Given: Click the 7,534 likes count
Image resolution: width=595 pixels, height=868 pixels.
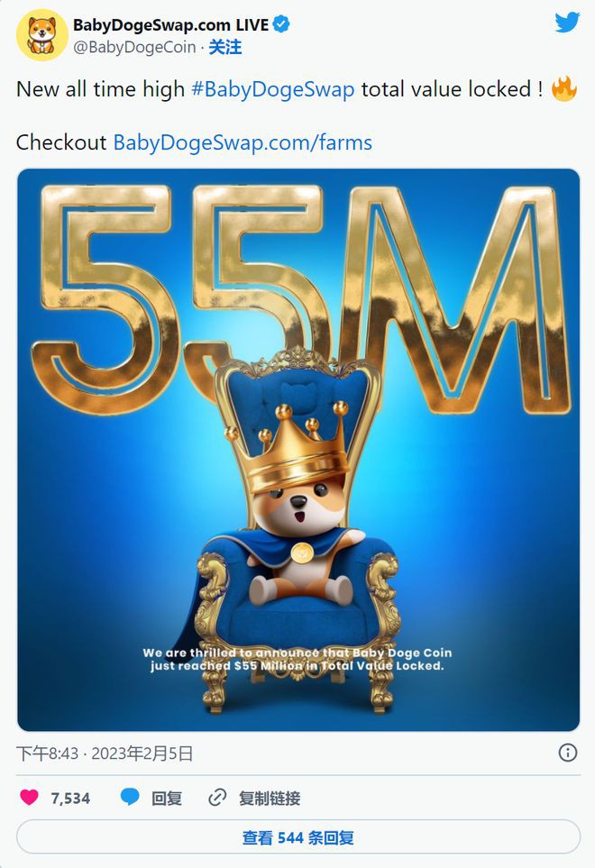Looking at the screenshot, I should pyautogui.click(x=70, y=798).
